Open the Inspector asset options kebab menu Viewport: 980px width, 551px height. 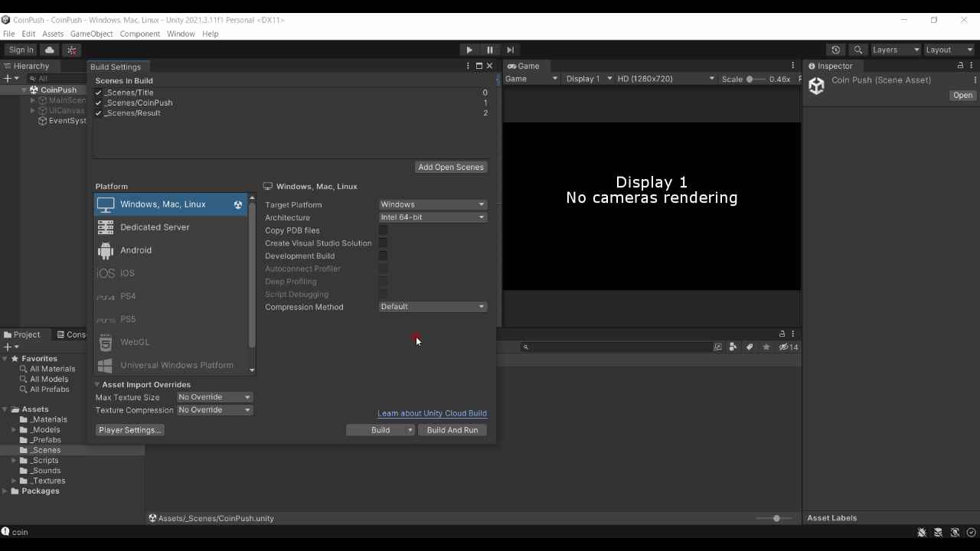tap(975, 80)
